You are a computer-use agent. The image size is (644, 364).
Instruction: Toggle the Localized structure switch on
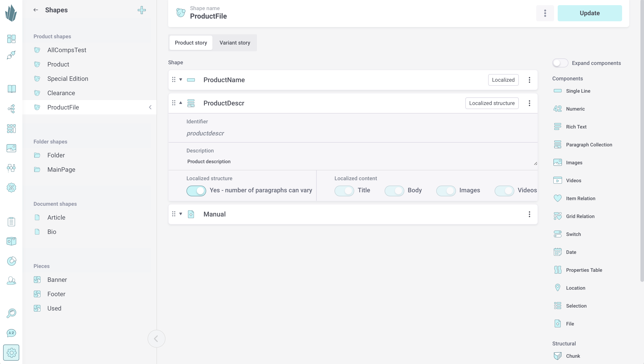196,190
